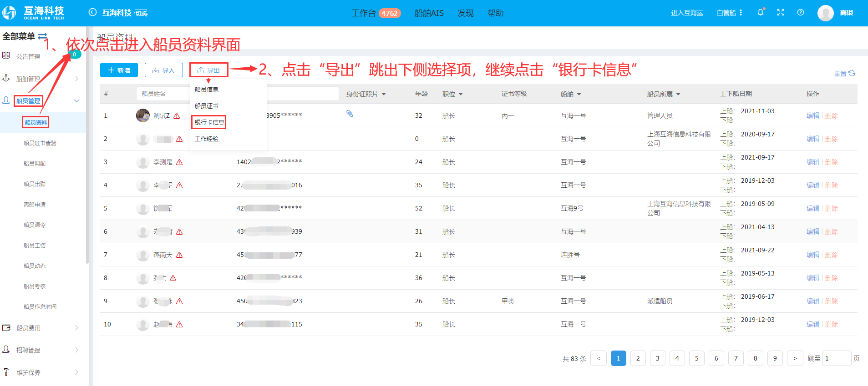Choose 船员证书 from export menu
This screenshot has width=868, height=386.
[207, 106]
